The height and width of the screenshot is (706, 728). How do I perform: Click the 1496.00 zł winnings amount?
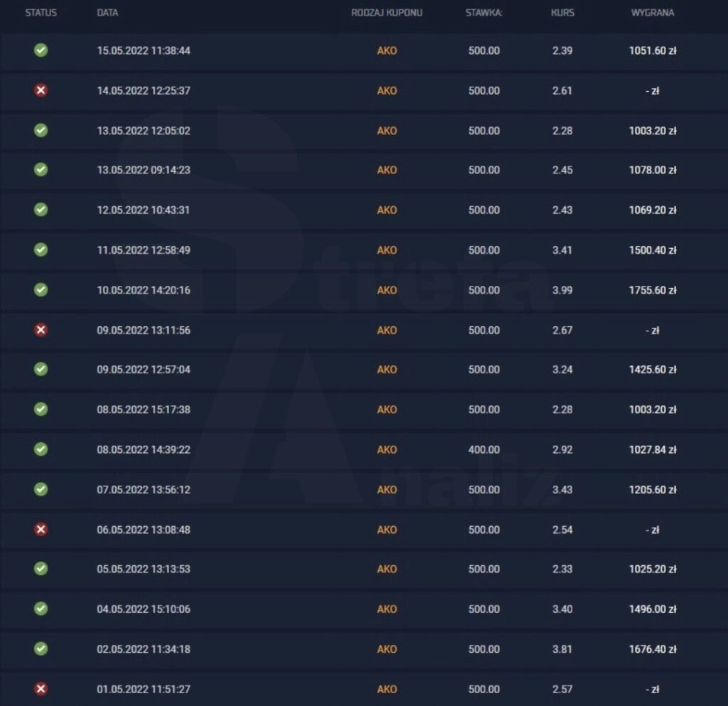click(653, 609)
